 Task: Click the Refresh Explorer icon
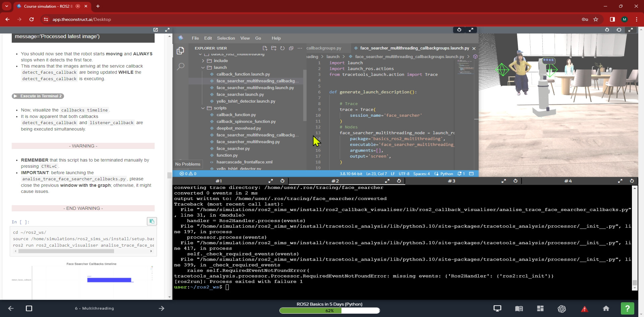pyautogui.click(x=282, y=48)
